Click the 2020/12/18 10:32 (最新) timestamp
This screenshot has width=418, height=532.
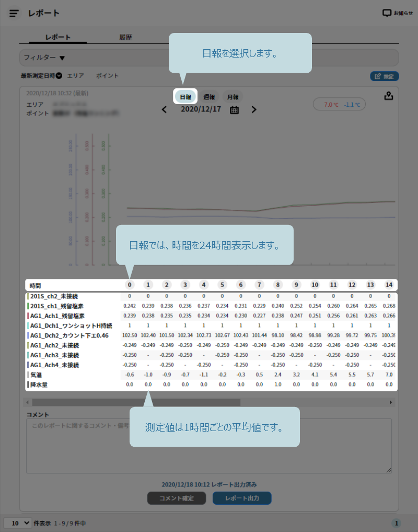coord(57,93)
